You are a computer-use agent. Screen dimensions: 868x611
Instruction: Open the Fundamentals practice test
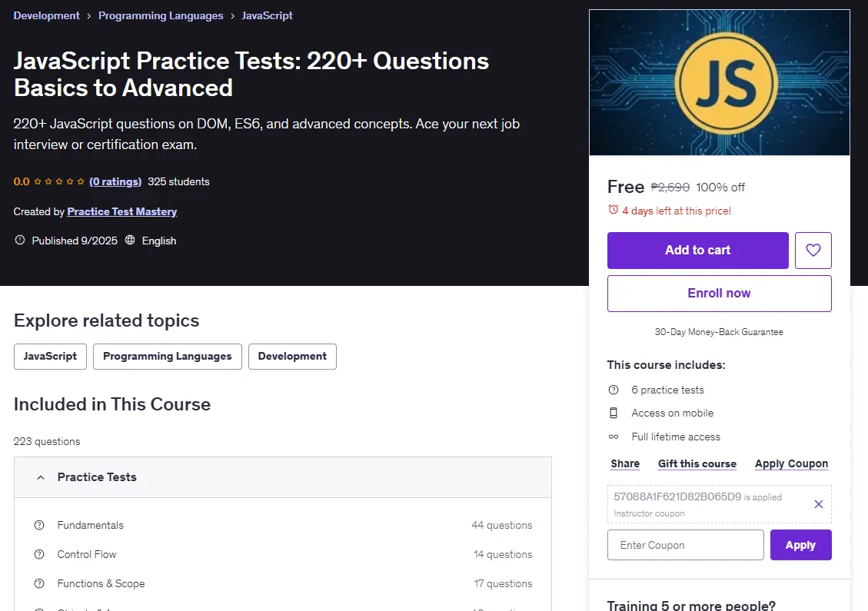coord(90,525)
